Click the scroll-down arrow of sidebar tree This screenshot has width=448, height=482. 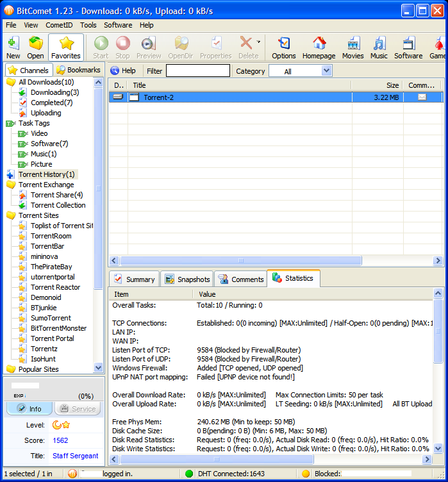coord(99,367)
